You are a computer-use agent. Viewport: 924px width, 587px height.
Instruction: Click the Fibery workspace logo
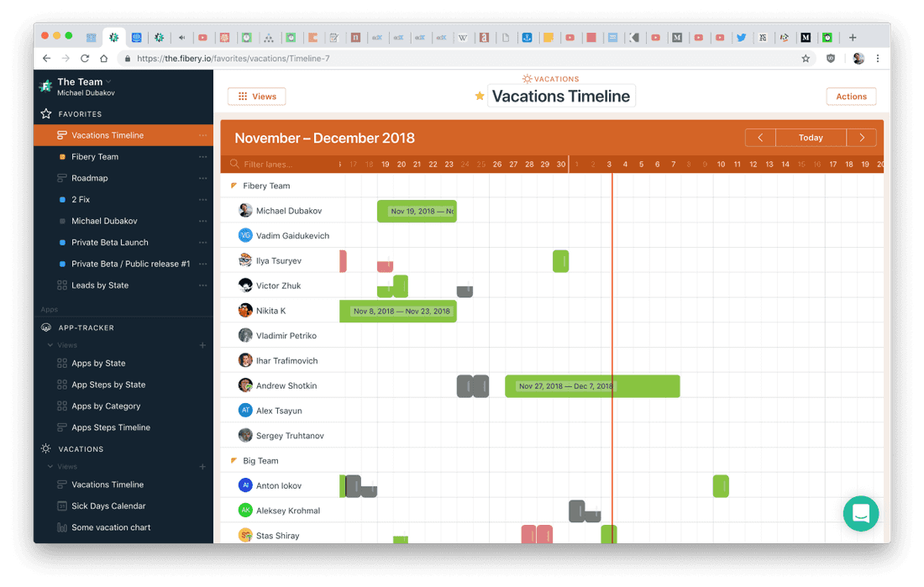(45, 86)
